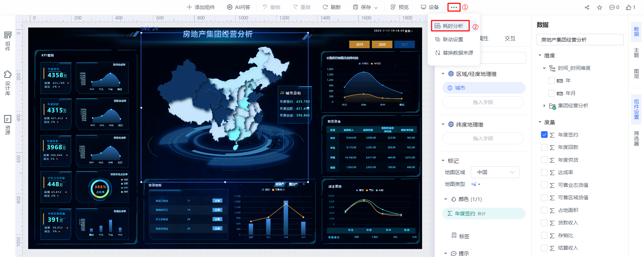Click the 房地产集团经营分析 dataset field
Screen dimensions: 644x257
580,40
